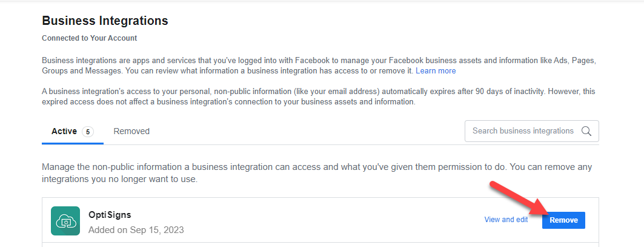Switch to the Removed tab
The width and height of the screenshot is (644, 247).
click(131, 131)
